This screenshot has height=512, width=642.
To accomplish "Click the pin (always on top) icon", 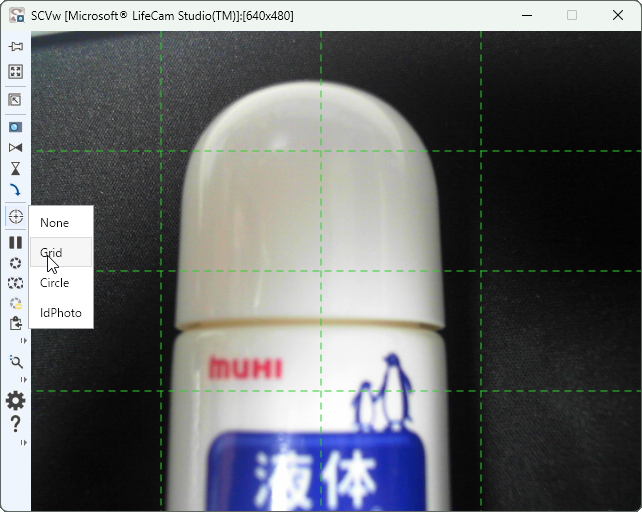I will (16, 46).
